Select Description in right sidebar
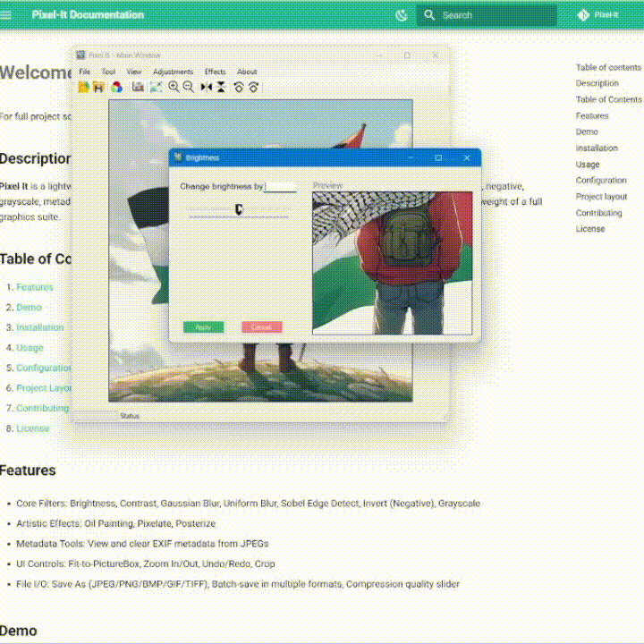644x644 pixels. coord(597,83)
